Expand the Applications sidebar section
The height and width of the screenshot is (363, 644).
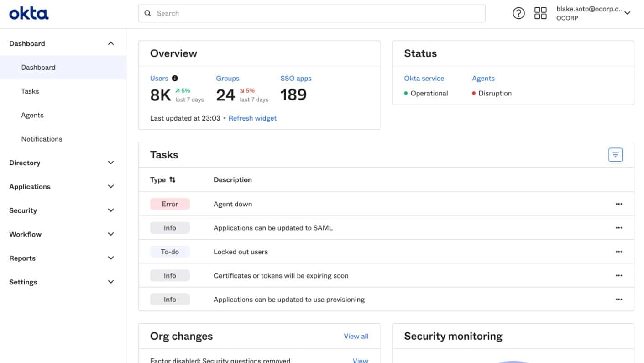point(110,186)
